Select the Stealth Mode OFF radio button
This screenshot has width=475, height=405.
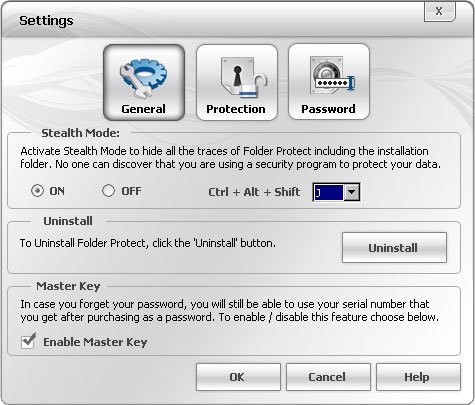(x=108, y=191)
